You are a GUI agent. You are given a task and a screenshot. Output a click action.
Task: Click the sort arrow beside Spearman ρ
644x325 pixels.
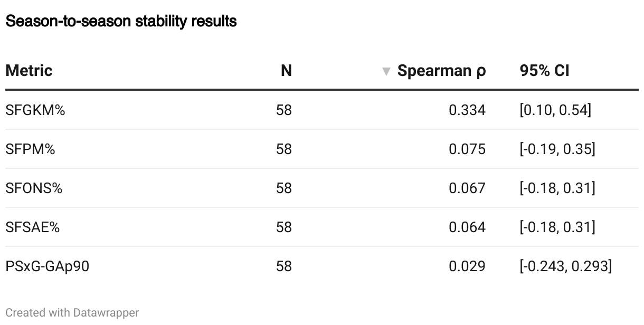point(386,71)
